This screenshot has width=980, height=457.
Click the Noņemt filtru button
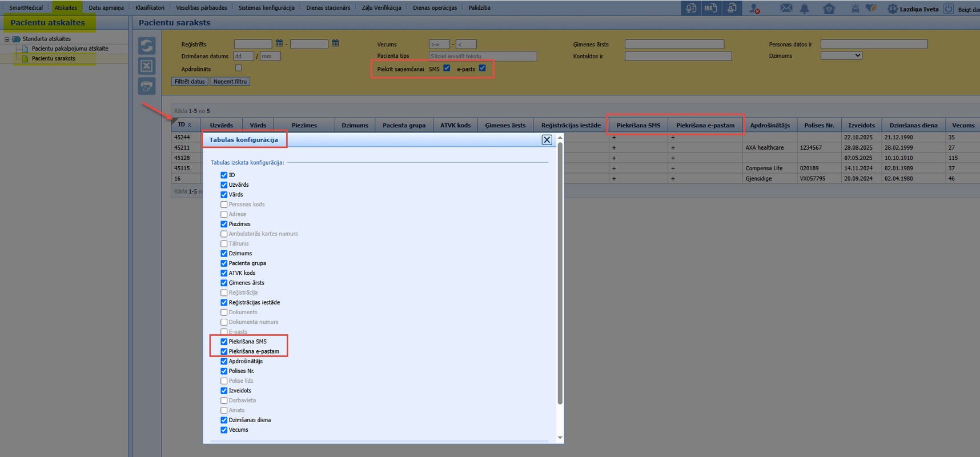point(230,82)
